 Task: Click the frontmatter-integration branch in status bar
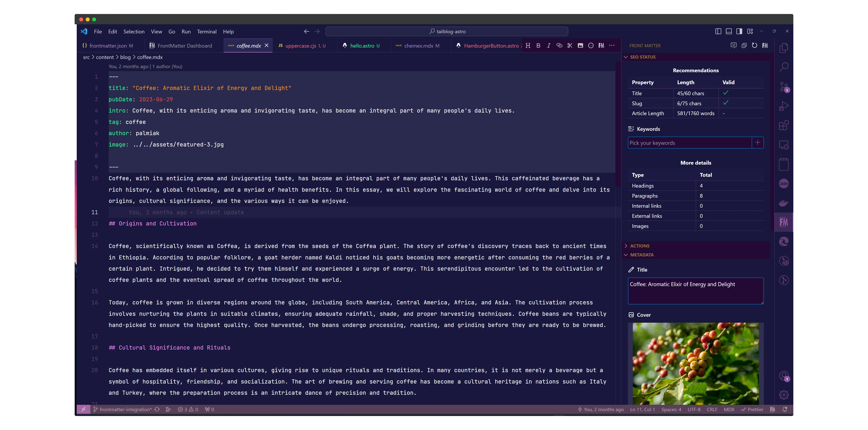(125, 409)
